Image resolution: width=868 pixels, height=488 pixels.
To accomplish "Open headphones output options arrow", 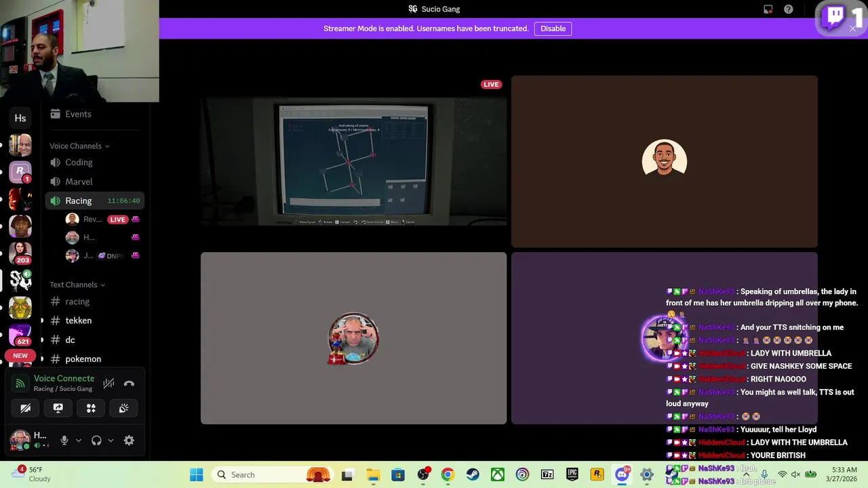I will 111,441.
